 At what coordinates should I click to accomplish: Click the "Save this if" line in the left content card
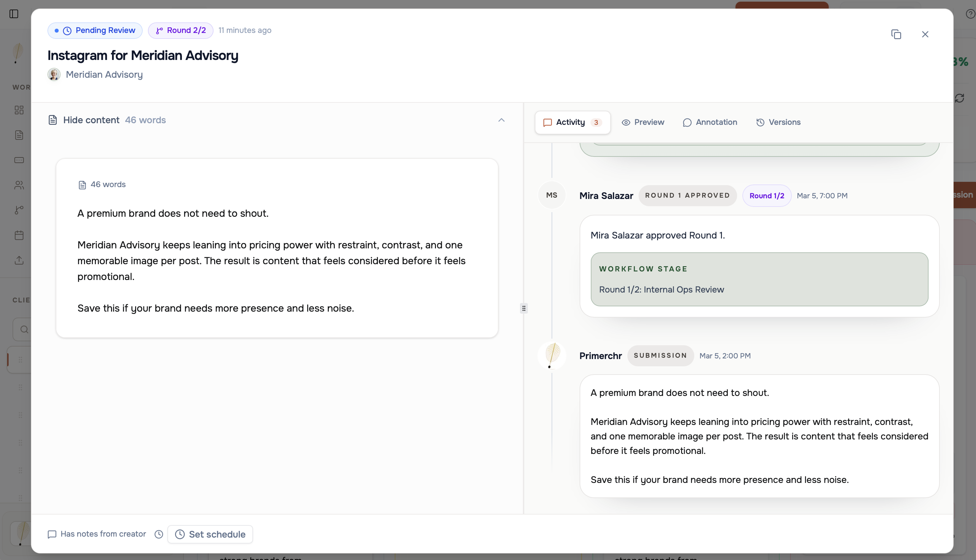coord(215,308)
